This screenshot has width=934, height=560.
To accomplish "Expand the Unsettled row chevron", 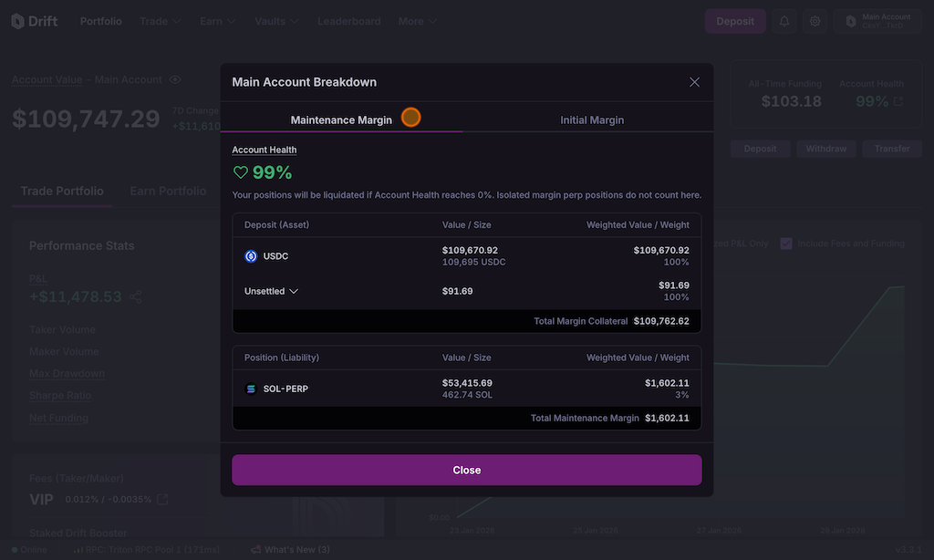I will 294,292.
